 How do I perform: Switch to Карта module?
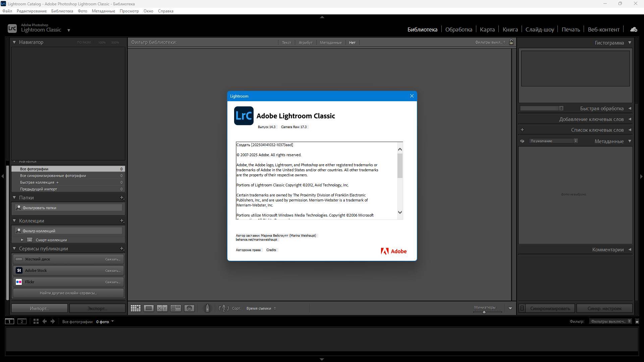point(487,29)
